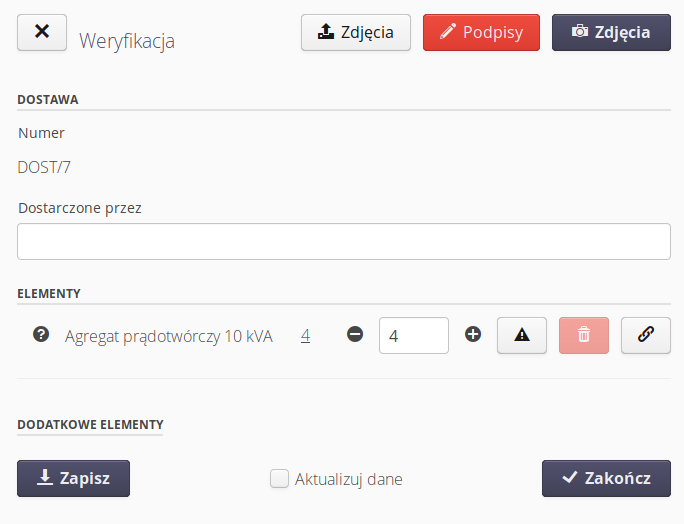Click the chain link icon button

point(646,336)
